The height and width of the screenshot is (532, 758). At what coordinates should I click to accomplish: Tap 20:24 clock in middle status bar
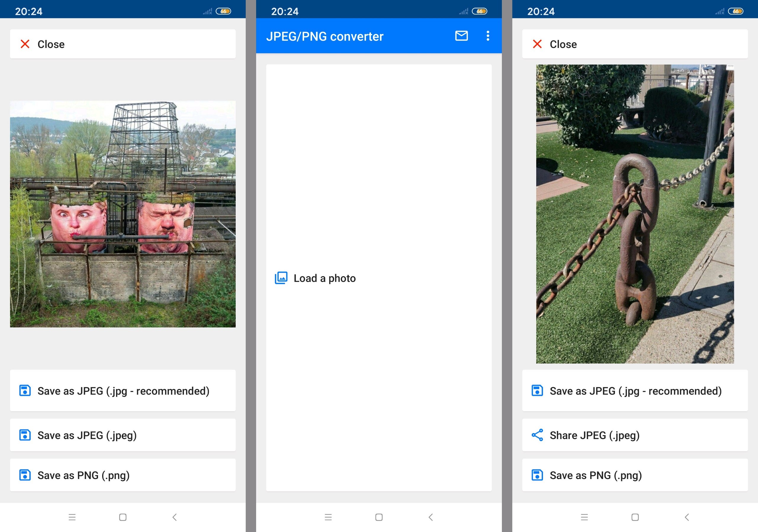285,12
